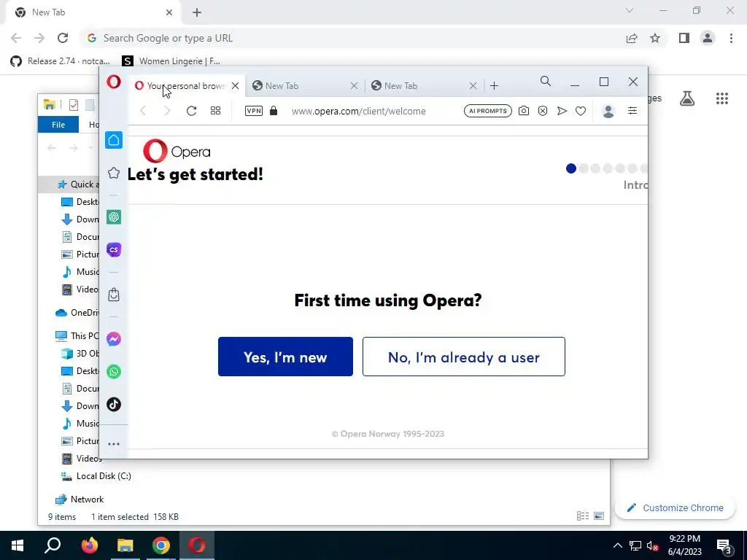
Task: Add page to bookmarks with heart icon
Action: click(x=581, y=111)
